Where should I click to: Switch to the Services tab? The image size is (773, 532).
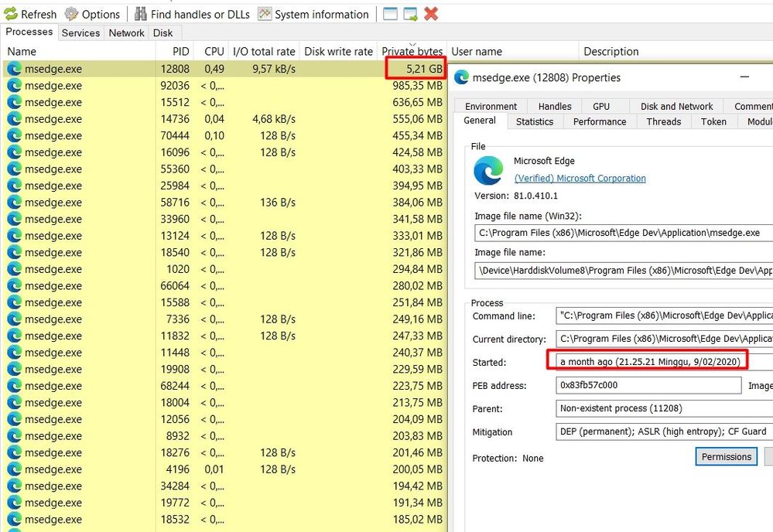coord(80,33)
